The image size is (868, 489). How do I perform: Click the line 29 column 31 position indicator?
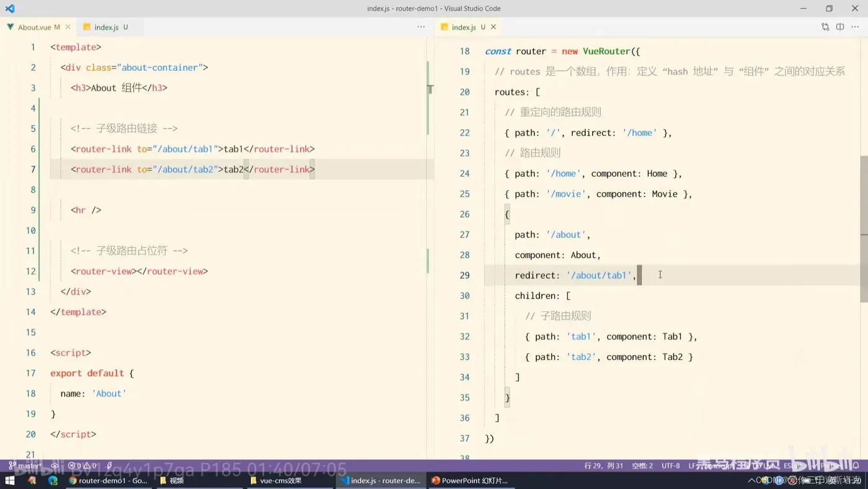click(603, 465)
